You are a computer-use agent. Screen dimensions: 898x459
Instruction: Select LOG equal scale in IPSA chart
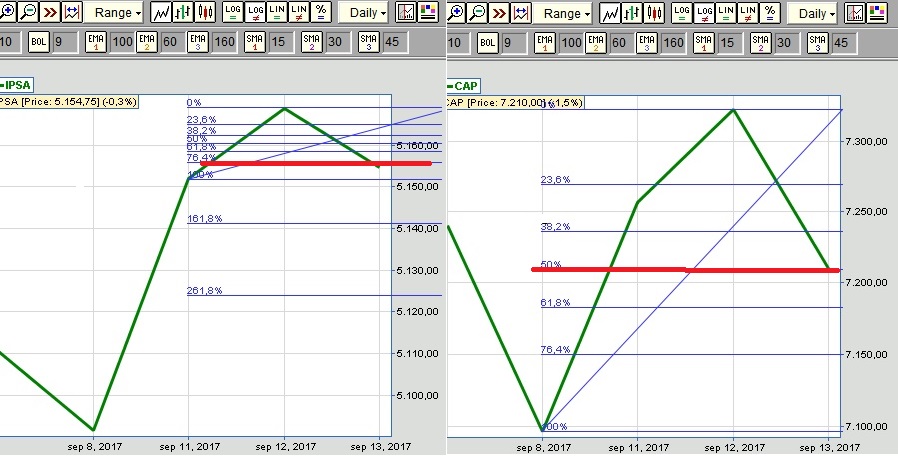(x=233, y=12)
